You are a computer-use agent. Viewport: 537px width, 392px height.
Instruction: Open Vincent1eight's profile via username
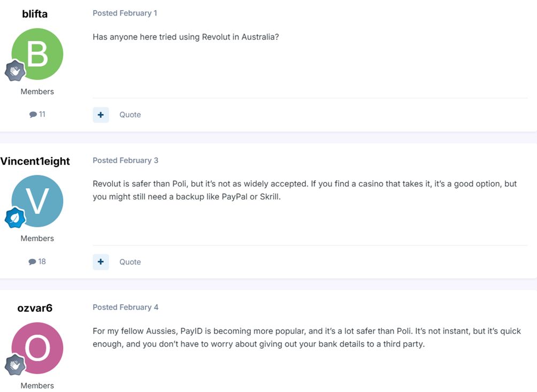[x=35, y=161]
